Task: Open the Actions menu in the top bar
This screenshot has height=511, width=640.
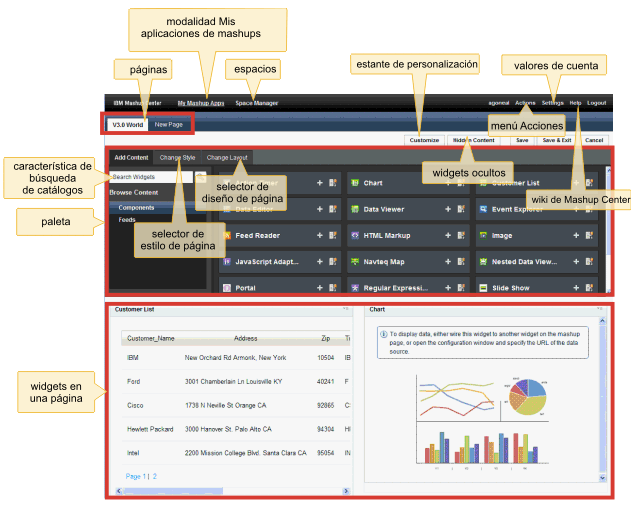Action: (525, 103)
